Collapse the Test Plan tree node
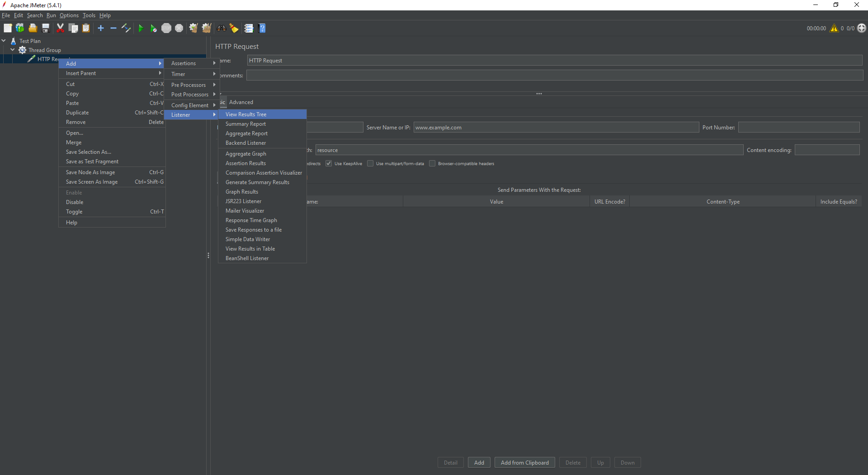Screen dimensions: 868x475 tap(4, 41)
